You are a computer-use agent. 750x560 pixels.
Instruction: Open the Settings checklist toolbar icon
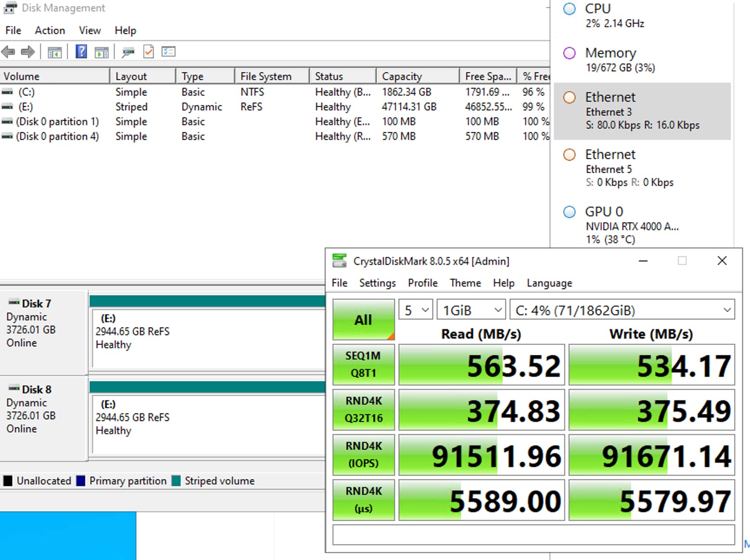[x=168, y=52]
